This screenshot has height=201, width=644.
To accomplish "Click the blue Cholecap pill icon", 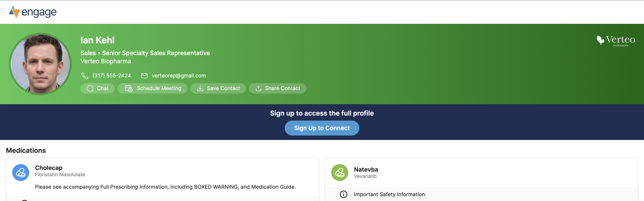I will 21,172.
